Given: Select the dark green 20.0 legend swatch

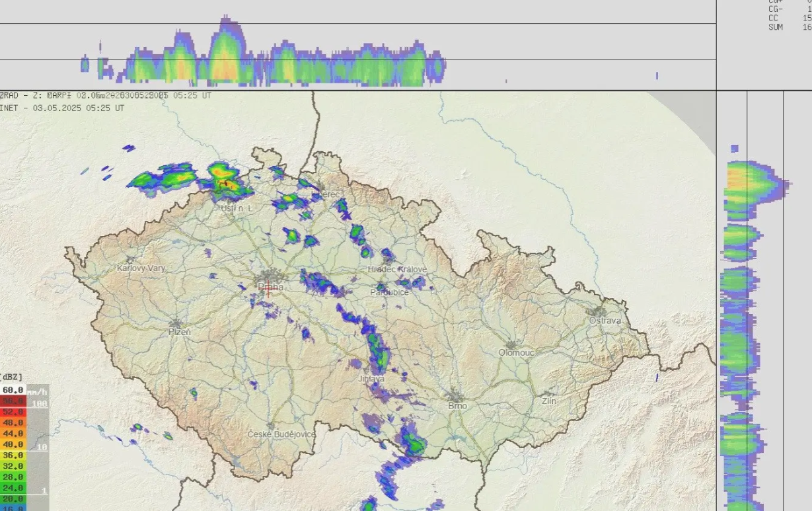Looking at the screenshot, I should tap(13, 498).
